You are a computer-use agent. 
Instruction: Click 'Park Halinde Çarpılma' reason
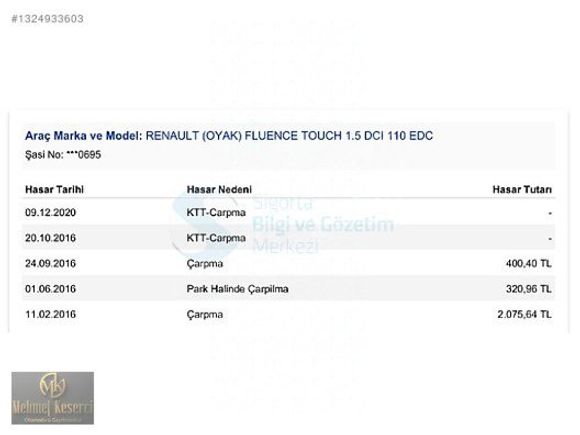pos(237,289)
